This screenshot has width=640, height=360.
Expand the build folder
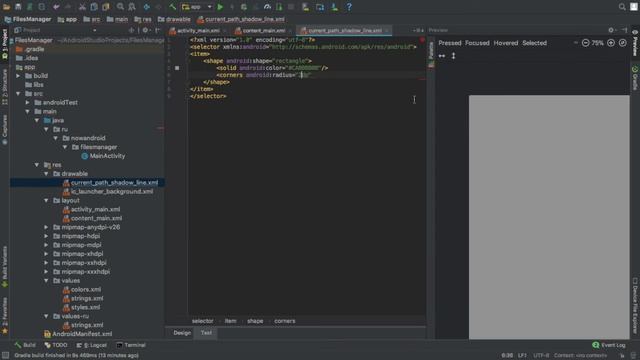(x=18, y=76)
